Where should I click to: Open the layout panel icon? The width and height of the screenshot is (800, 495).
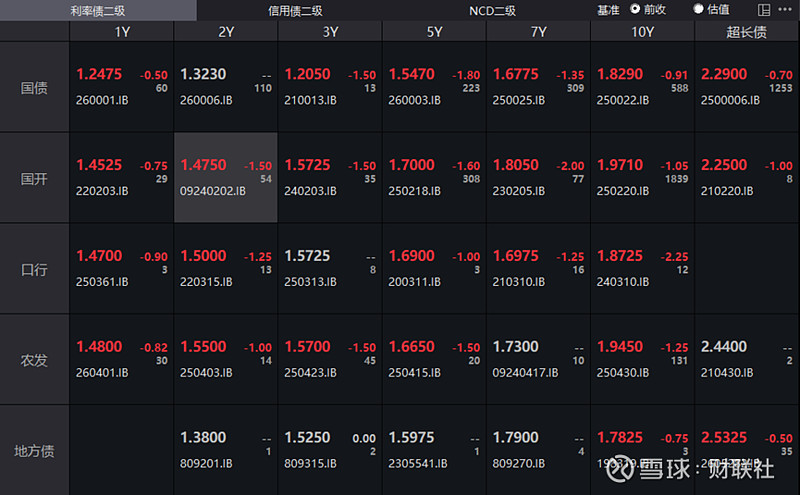pos(764,10)
